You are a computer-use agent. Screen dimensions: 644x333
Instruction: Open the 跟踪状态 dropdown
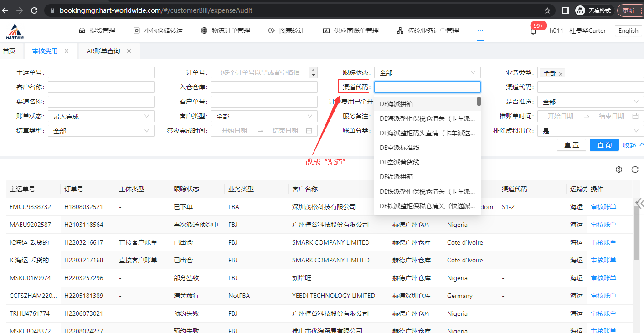tap(427, 73)
